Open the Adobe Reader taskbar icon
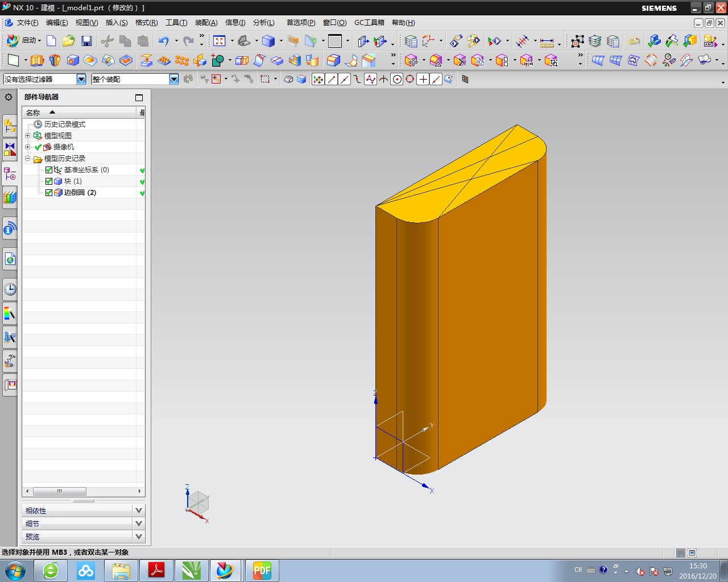The height and width of the screenshot is (582, 728). [x=156, y=571]
